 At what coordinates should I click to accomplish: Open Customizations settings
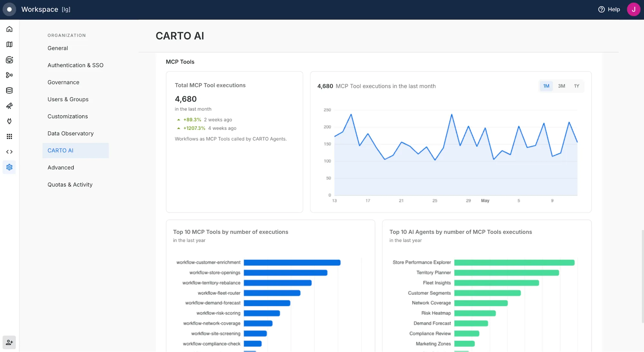click(x=75, y=116)
